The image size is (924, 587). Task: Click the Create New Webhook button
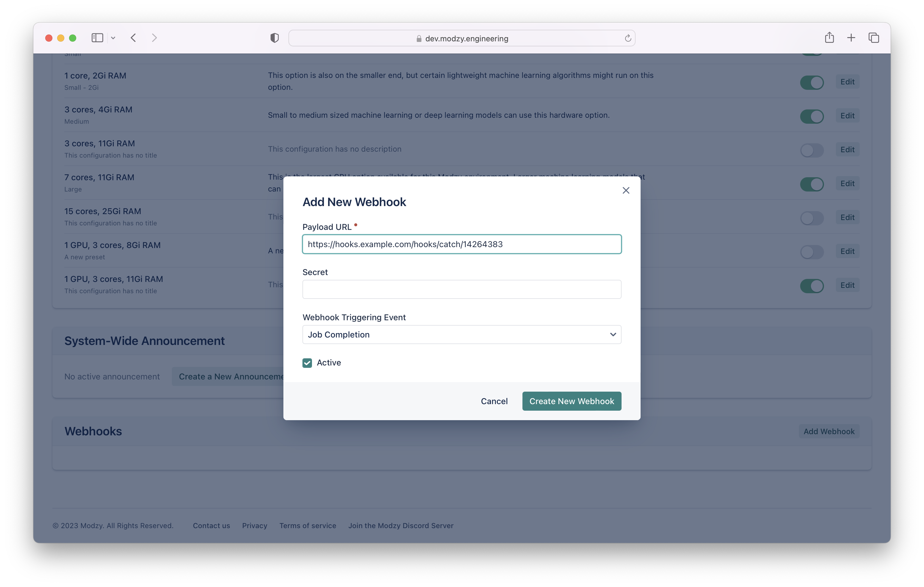tap(571, 401)
